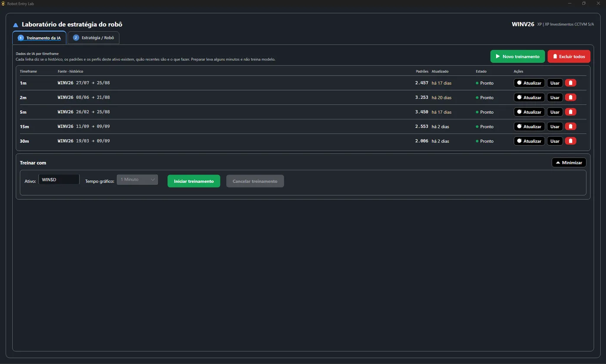Click the pattern count 2.553

[x=422, y=126]
